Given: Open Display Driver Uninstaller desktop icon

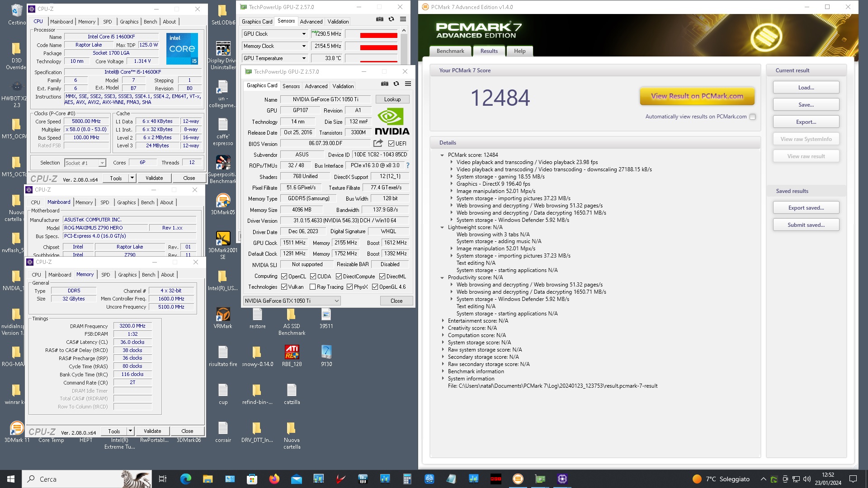Looking at the screenshot, I should tap(223, 55).
